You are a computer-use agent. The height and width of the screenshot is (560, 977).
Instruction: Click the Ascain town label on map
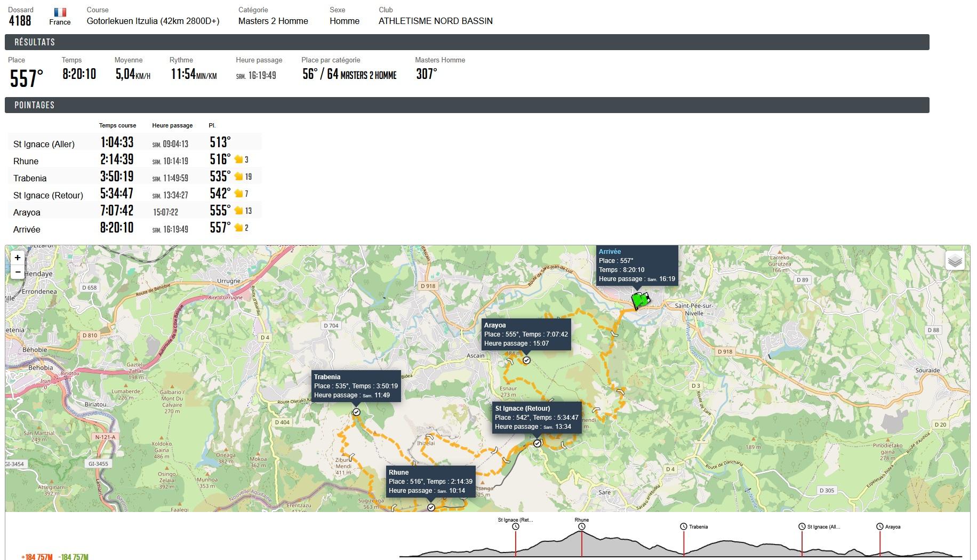pos(476,356)
